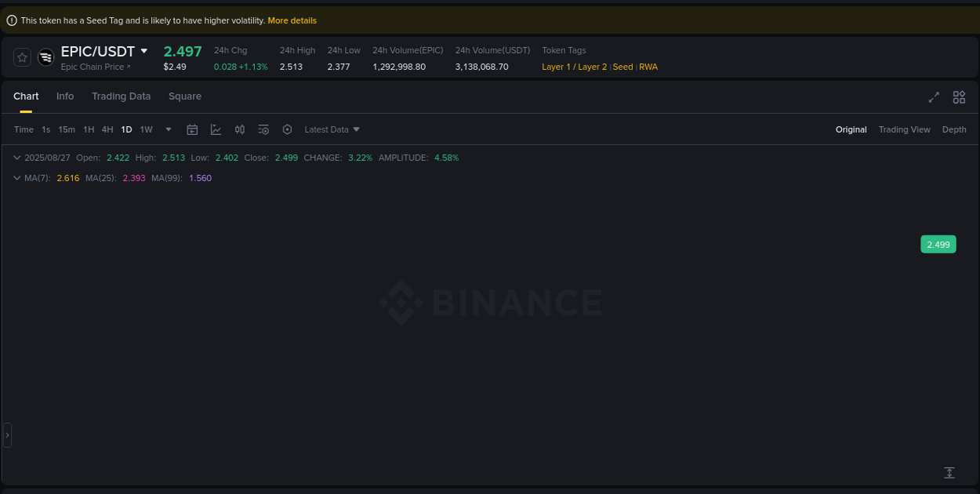This screenshot has height=494, width=980.
Task: Collapse the moving averages row chevron
Action: 16,178
